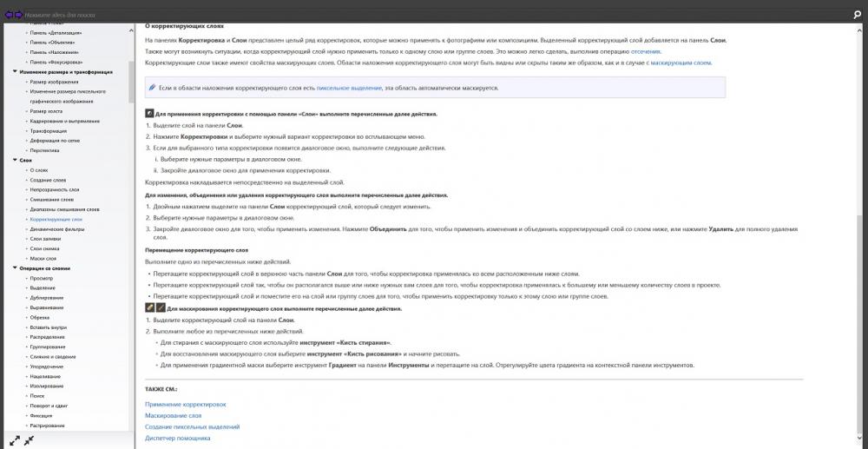Open the «Маскирование слоя» see-also link
The width and height of the screenshot is (868, 449).
174,416
